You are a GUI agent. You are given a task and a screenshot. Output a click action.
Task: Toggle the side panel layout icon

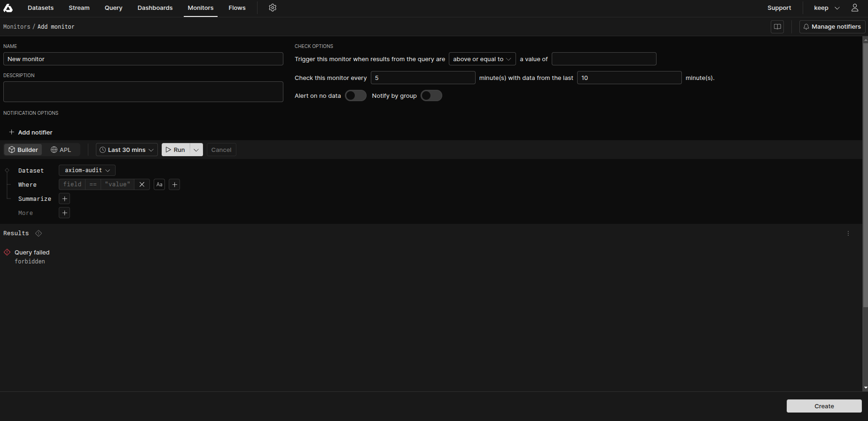pos(777,27)
